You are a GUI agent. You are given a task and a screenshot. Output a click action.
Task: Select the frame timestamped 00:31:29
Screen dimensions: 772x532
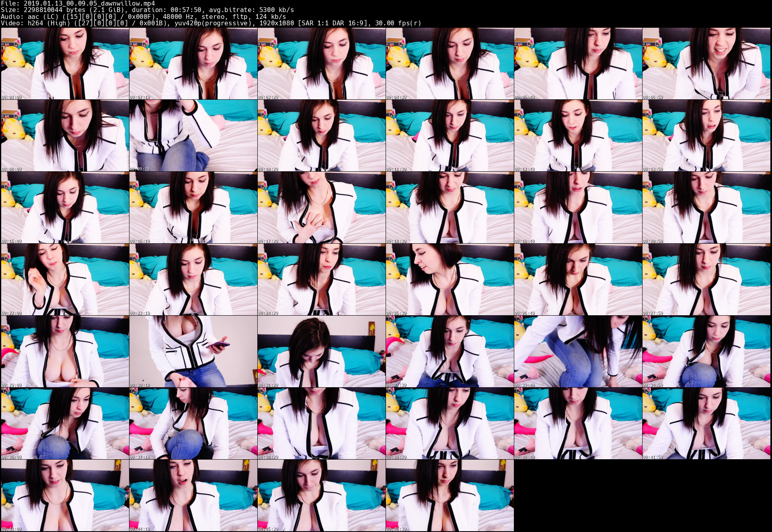(x=321, y=351)
